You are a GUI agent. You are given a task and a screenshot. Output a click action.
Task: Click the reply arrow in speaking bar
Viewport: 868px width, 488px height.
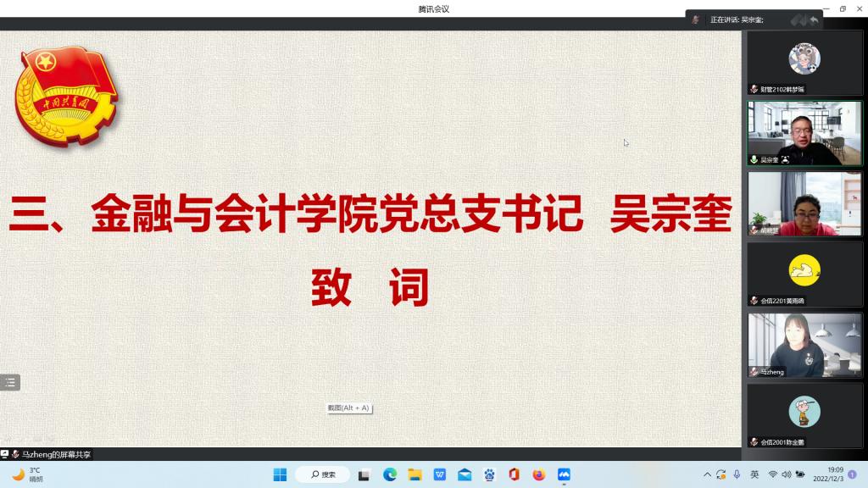coord(814,19)
